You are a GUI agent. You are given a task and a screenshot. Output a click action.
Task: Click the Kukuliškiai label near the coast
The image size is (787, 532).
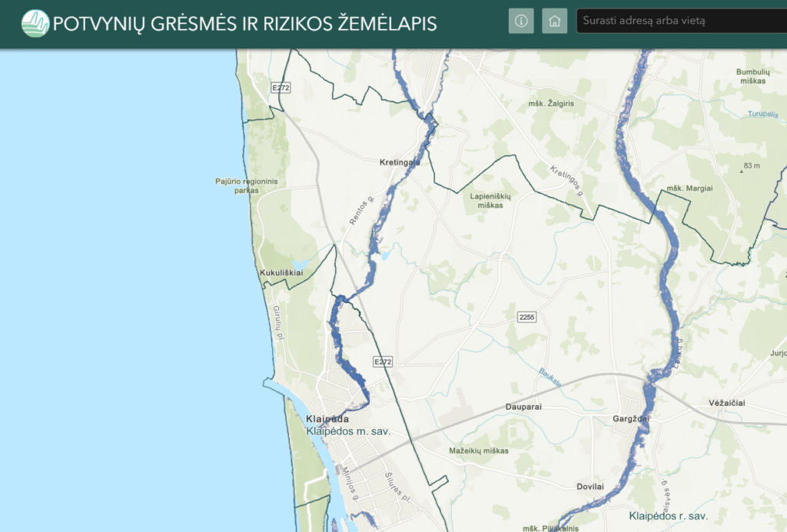click(x=282, y=273)
